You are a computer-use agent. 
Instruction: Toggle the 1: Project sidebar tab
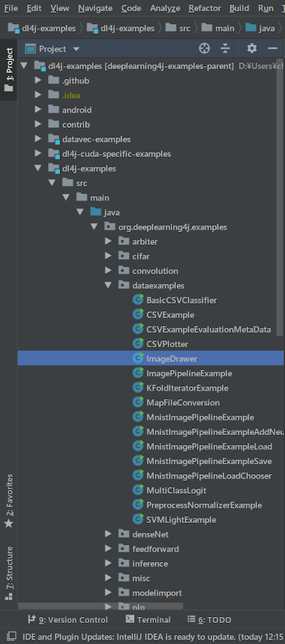coord(8,69)
